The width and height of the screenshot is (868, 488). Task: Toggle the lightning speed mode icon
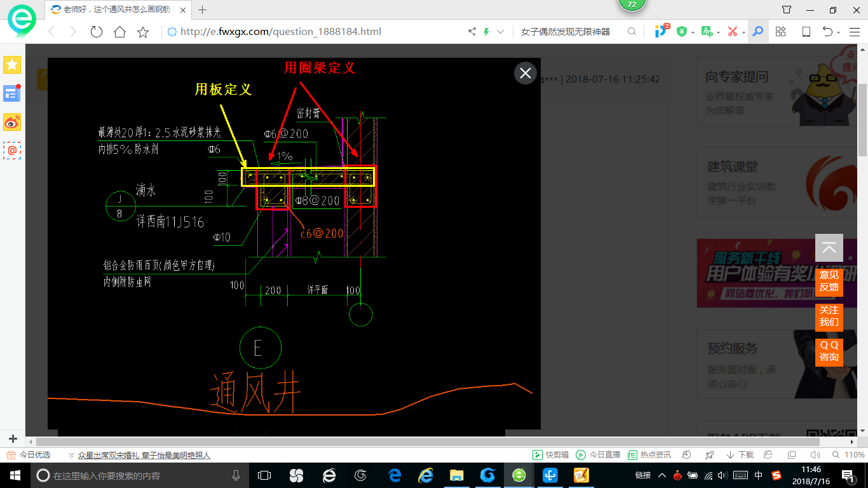coord(487,32)
